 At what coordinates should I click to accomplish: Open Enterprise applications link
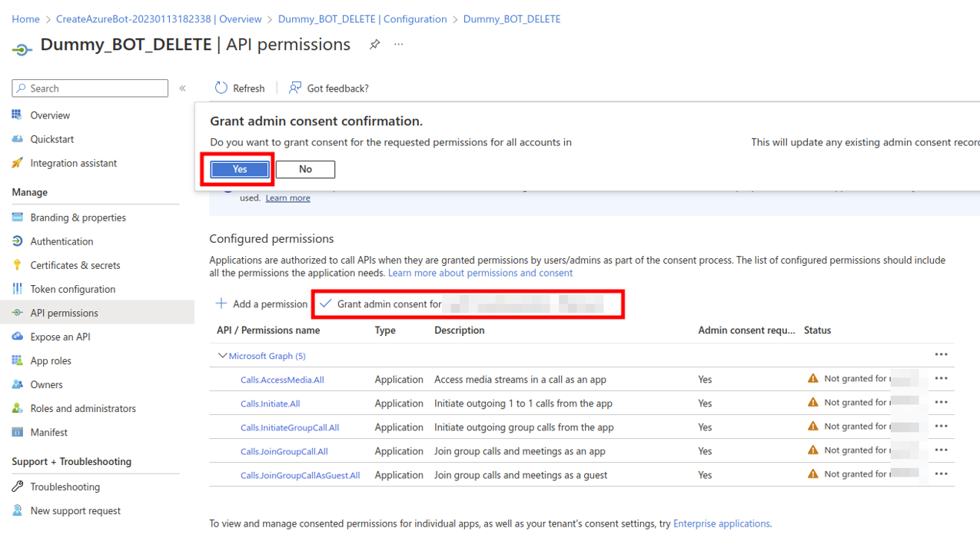pos(721,523)
